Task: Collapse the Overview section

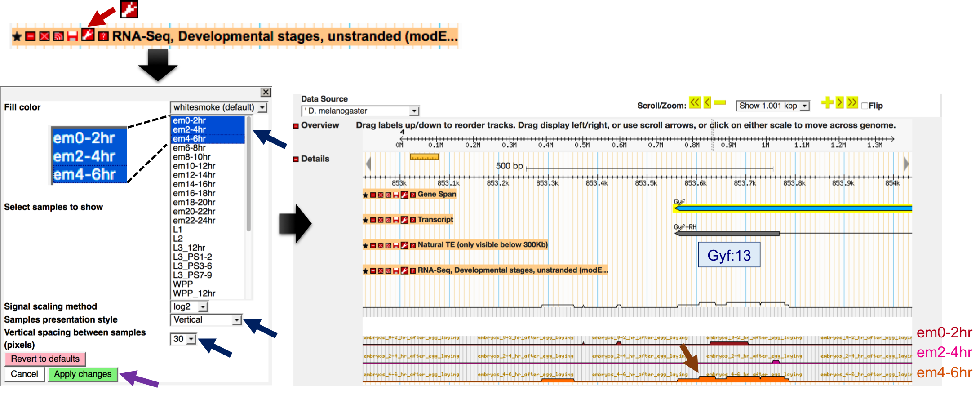Action: [x=296, y=126]
